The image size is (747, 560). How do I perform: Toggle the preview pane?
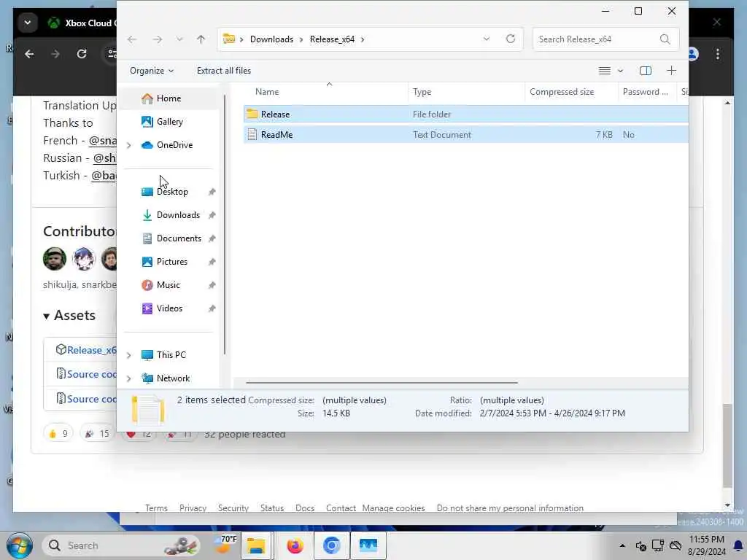tap(646, 71)
